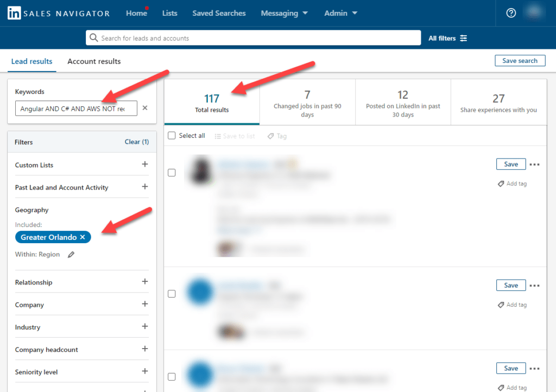This screenshot has width=556, height=392.
Task: Open All filters slider icon
Action: (464, 38)
